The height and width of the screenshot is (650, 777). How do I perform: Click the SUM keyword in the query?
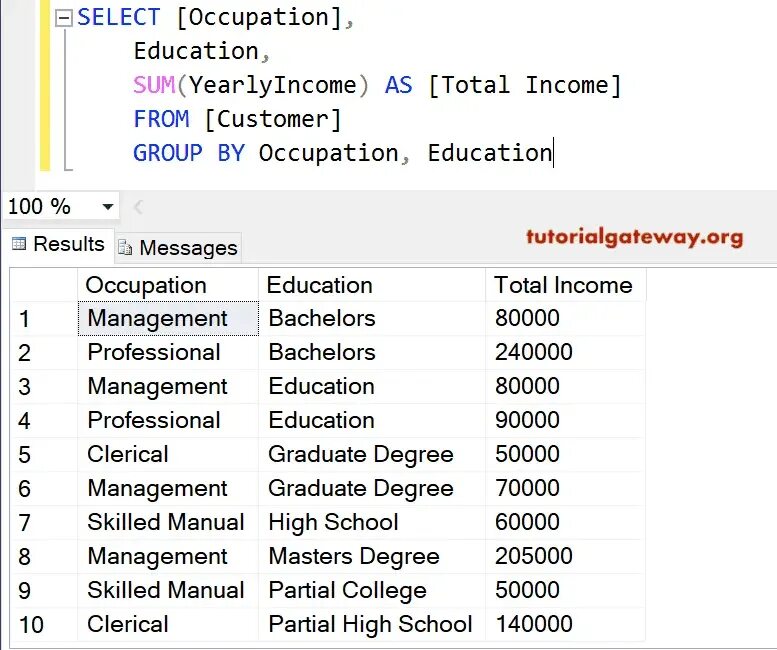(x=154, y=85)
